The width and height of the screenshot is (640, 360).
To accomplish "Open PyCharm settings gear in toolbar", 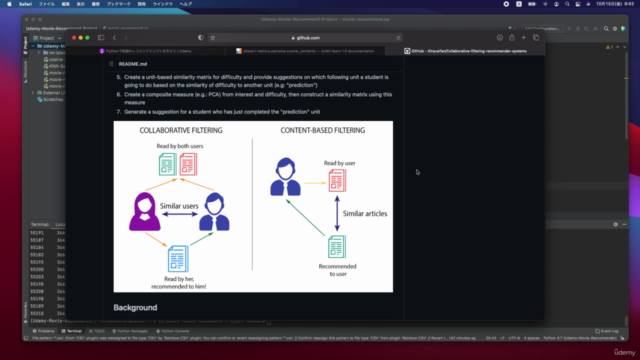I will point(615,29).
